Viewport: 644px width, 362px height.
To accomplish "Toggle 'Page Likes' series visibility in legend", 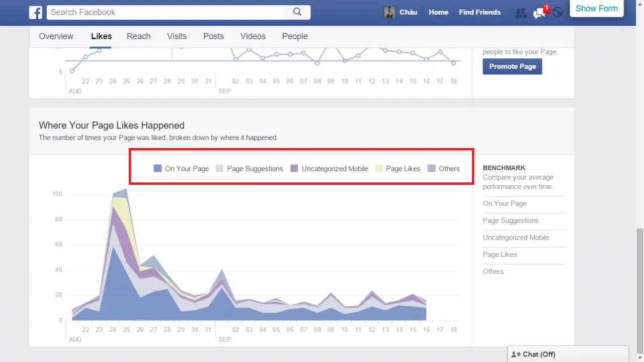I will tap(398, 168).
